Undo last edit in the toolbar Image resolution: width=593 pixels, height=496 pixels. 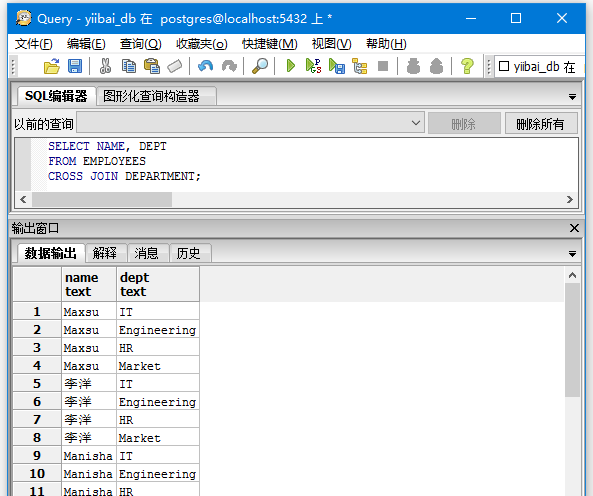click(205, 67)
